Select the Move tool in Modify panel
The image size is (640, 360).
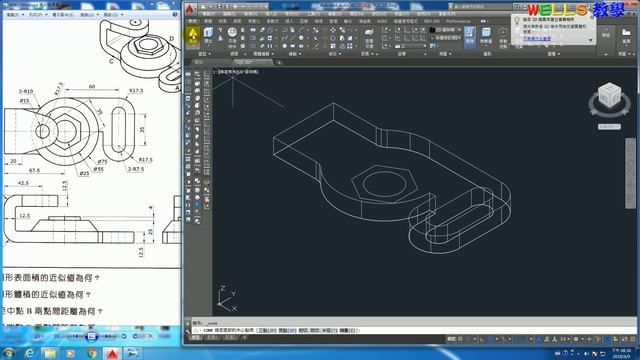coord(333,30)
